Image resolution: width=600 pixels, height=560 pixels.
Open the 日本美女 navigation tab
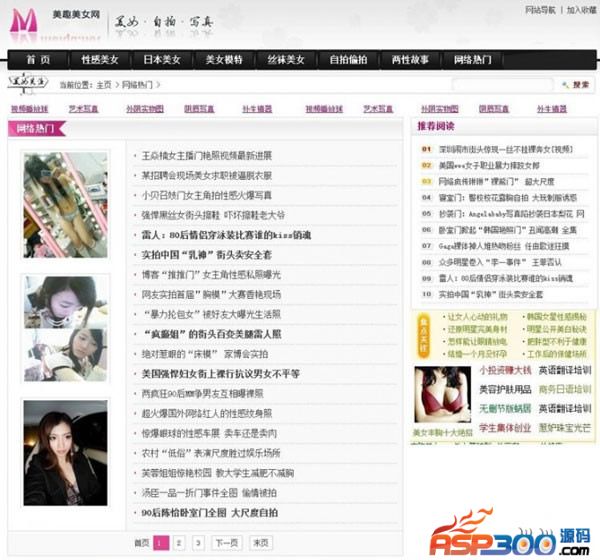[162, 60]
